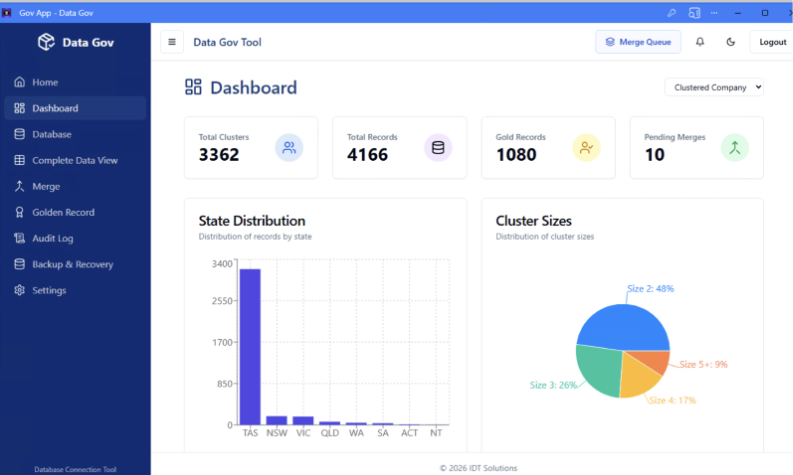Viewport: 793px width, 475px height.
Task: Open Backup & Recovery page
Action: tap(75, 264)
